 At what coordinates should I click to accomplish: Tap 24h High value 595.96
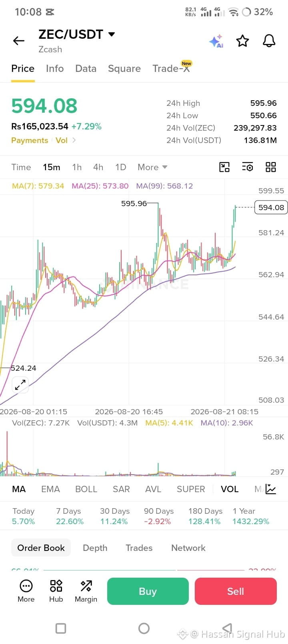pos(263,103)
